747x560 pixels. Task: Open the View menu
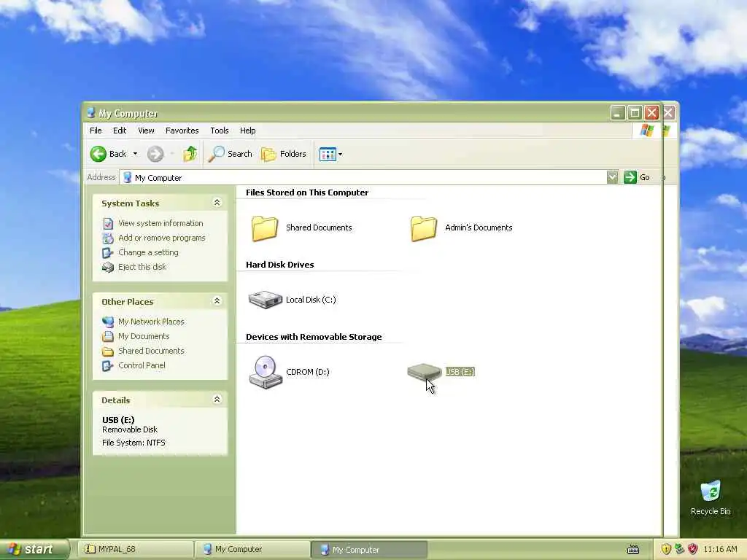pyautogui.click(x=146, y=131)
